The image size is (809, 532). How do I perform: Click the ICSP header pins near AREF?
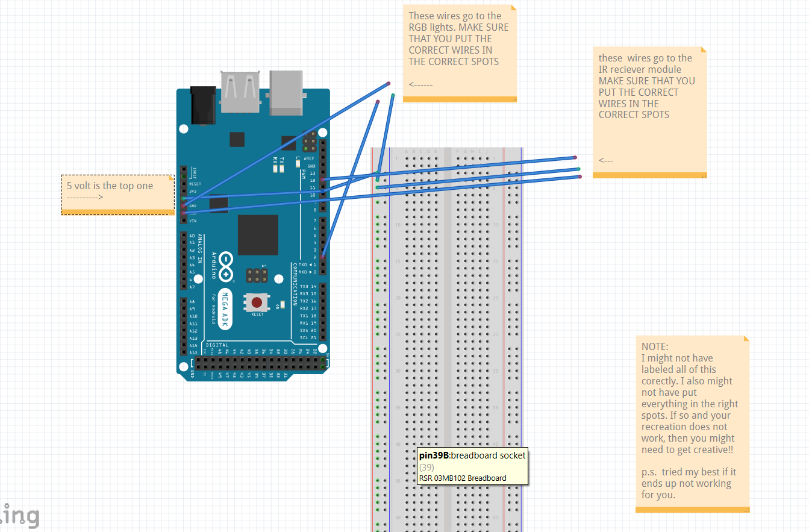tap(309, 142)
